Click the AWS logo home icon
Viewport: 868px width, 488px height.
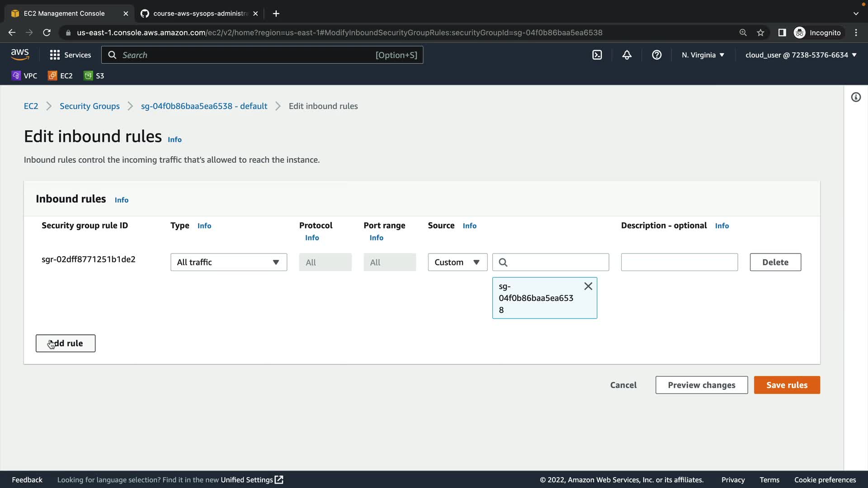(x=20, y=55)
